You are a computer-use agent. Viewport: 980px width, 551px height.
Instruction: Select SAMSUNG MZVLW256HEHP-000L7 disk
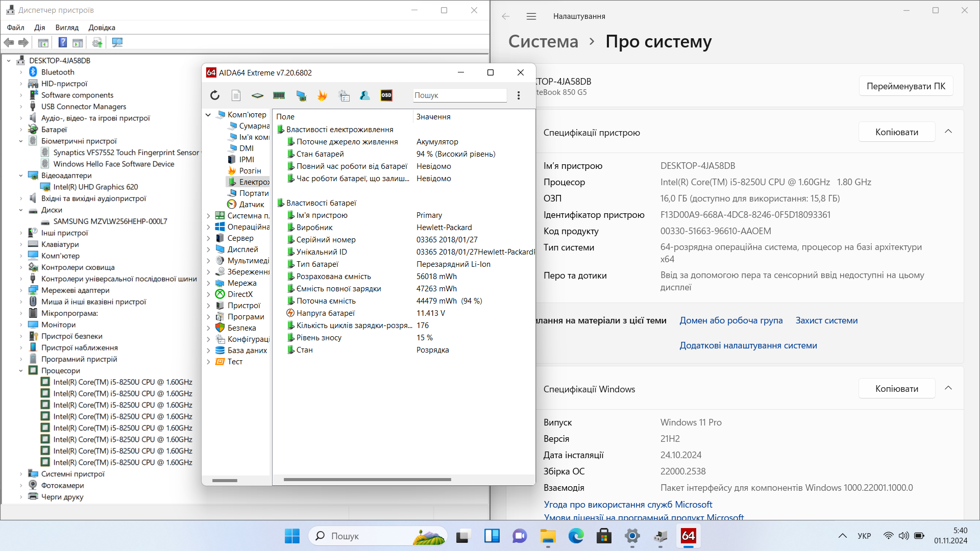[110, 221]
